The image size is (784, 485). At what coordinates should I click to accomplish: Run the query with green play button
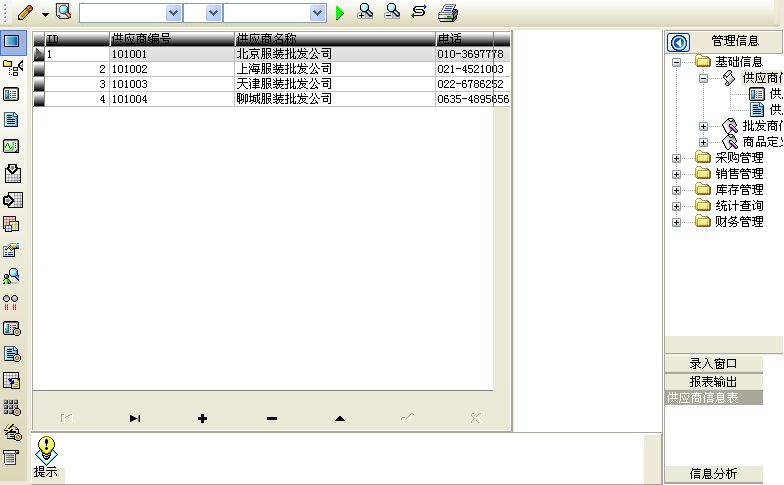click(340, 13)
